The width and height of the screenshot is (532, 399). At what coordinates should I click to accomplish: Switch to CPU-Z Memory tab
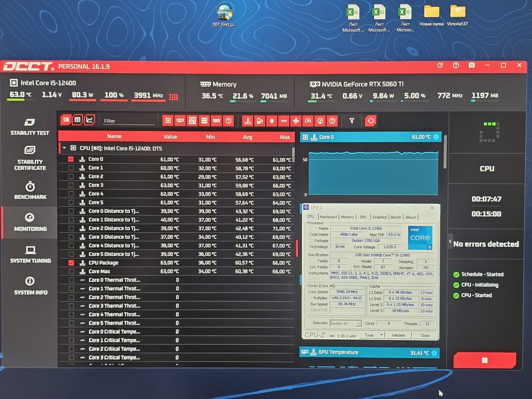tap(347, 217)
